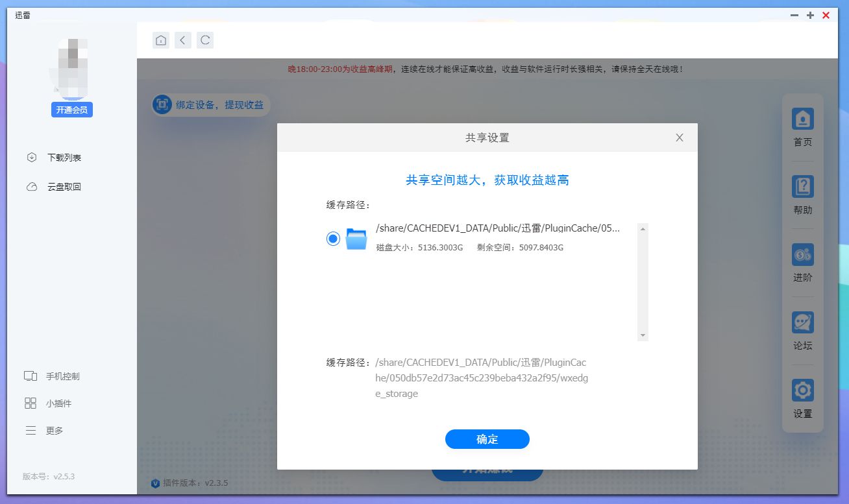Go back with the left arrow button
The image size is (849, 504).
point(183,40)
